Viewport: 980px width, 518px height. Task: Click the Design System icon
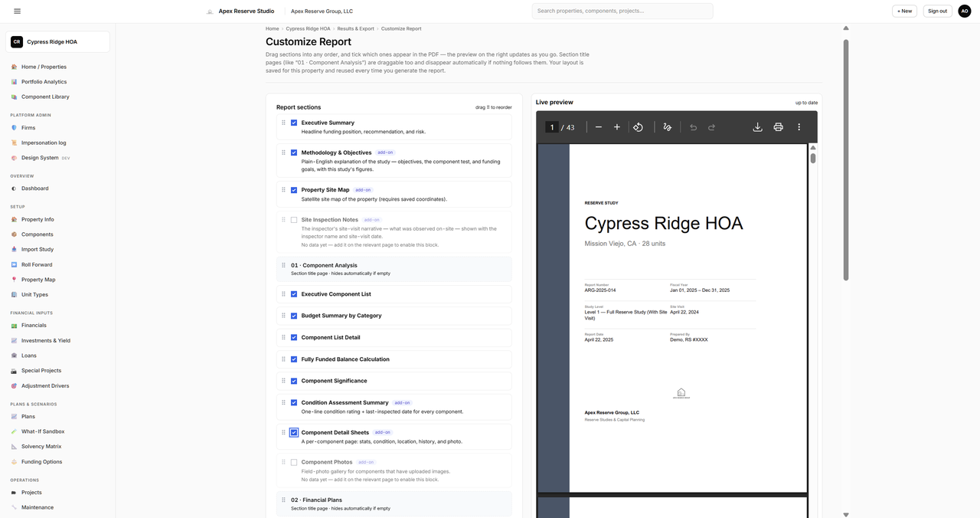tap(14, 158)
